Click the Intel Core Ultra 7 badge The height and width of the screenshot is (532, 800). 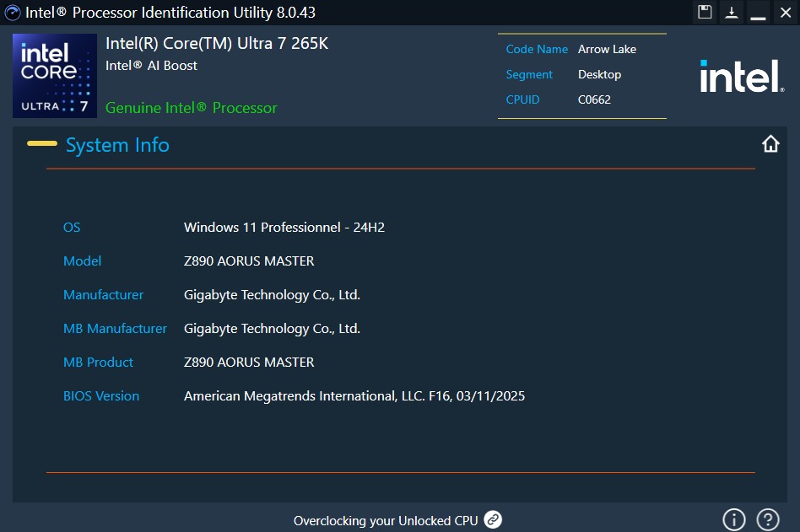[55, 76]
